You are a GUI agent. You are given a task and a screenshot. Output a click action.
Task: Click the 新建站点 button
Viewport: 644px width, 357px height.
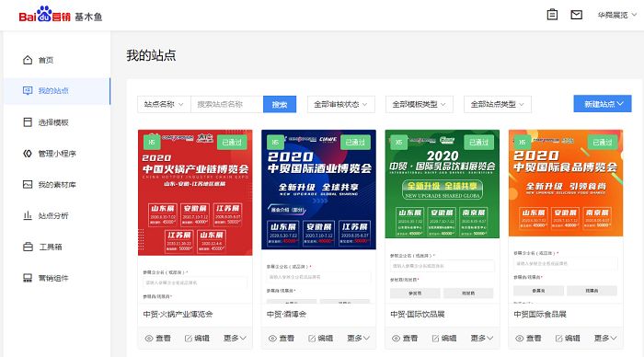point(603,104)
